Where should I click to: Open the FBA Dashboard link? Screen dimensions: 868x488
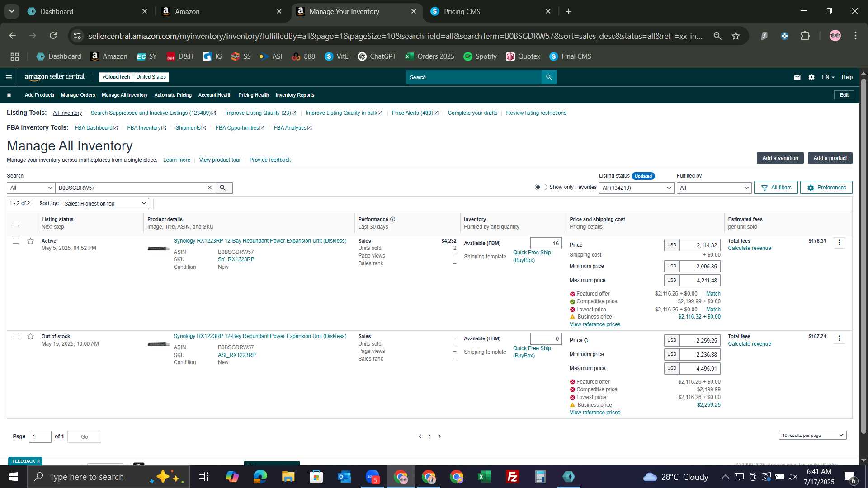pyautogui.click(x=96, y=128)
